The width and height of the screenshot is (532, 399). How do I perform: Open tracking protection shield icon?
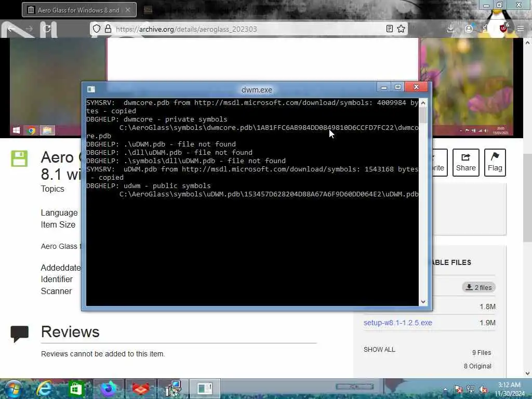[x=97, y=29]
